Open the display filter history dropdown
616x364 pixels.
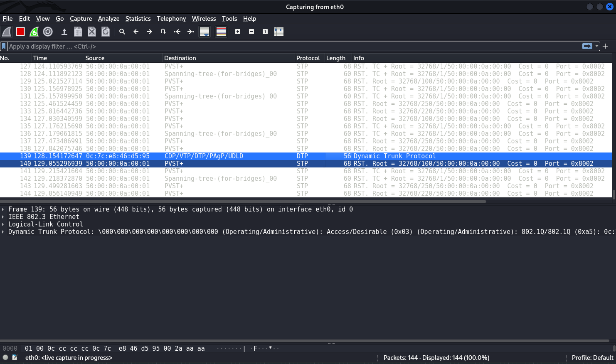597,47
